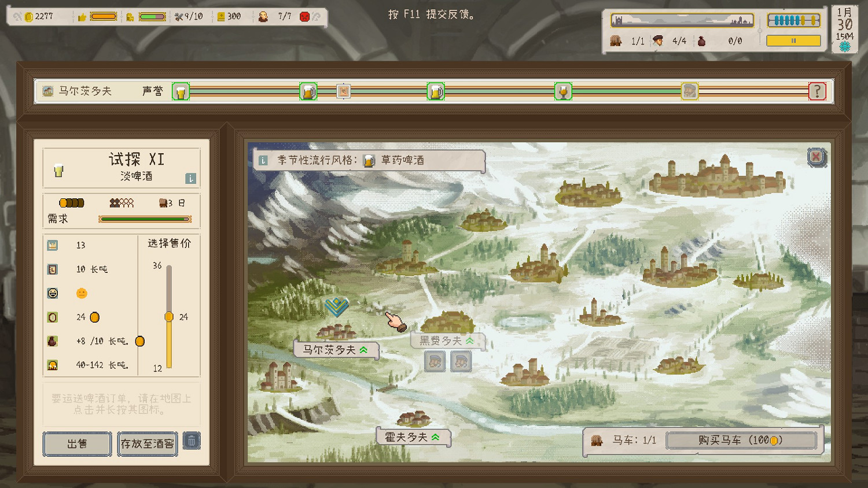Open the info icon beside the 试探 XI beer name
Viewport: 868px width, 488px height.
click(190, 179)
